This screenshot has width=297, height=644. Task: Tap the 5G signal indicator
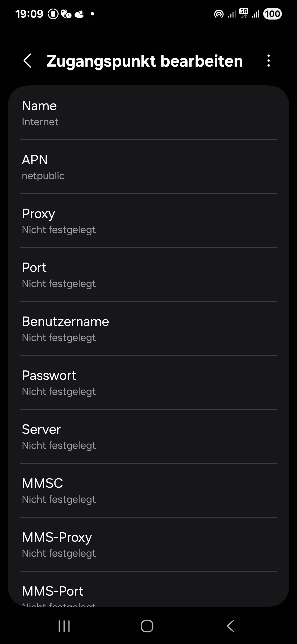point(244,13)
